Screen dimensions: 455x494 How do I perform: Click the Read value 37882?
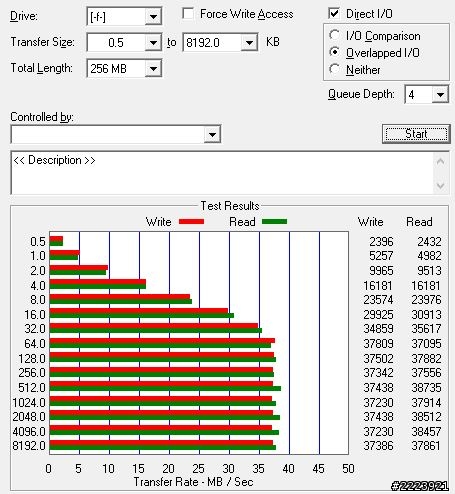426,358
